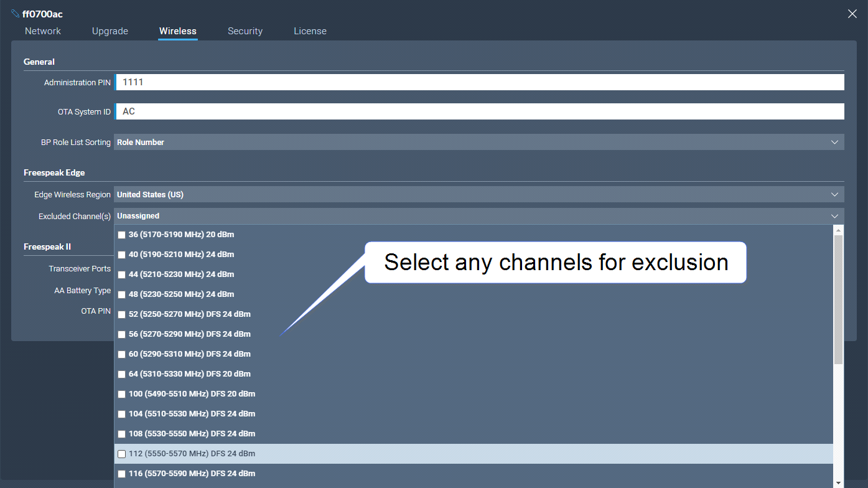Toggle channel 64 (5310-5330 MHz) checkbox
Image resolution: width=868 pixels, height=488 pixels.
point(122,374)
